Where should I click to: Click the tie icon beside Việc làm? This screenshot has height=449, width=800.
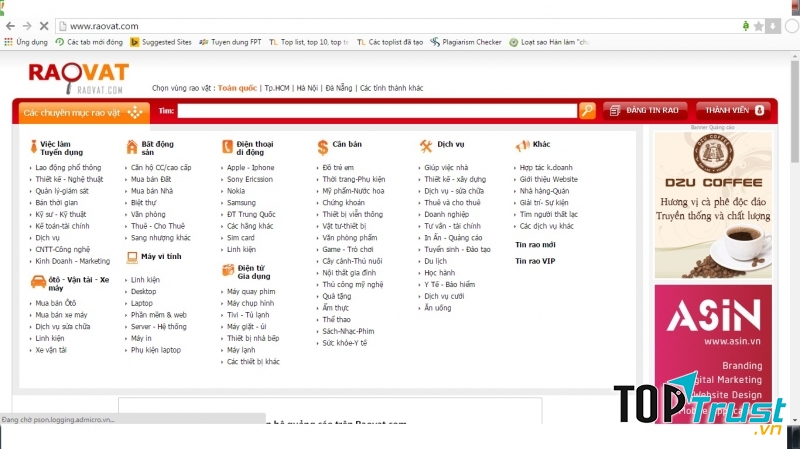pyautogui.click(x=32, y=145)
